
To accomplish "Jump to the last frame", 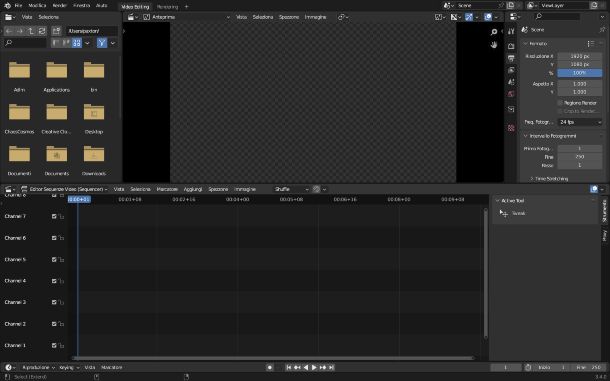I will click(x=331, y=367).
